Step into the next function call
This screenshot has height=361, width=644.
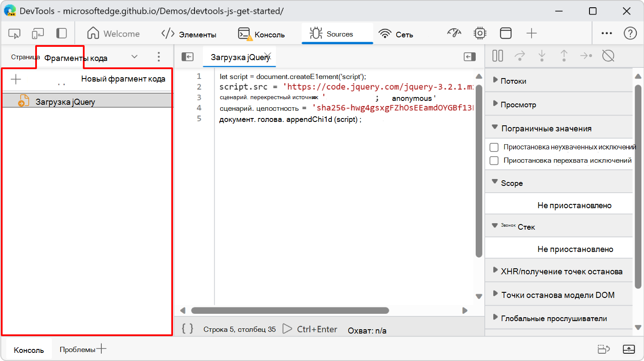click(542, 56)
